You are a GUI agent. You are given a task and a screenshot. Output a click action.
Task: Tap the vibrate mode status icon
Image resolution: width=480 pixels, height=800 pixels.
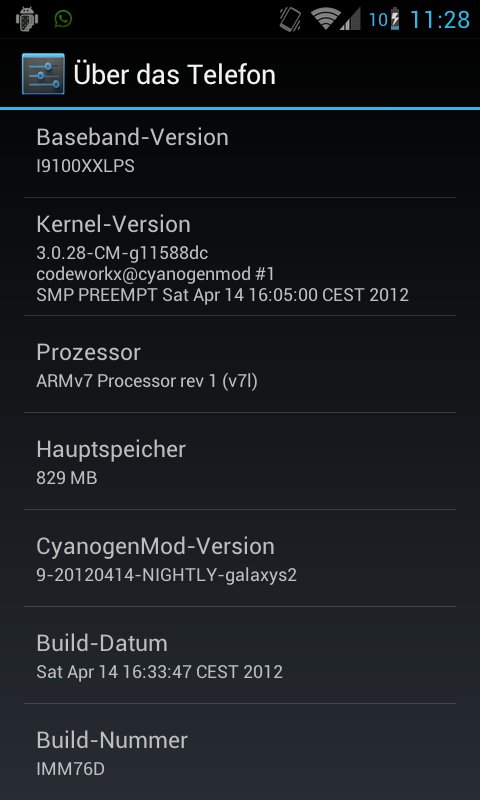tap(290, 19)
